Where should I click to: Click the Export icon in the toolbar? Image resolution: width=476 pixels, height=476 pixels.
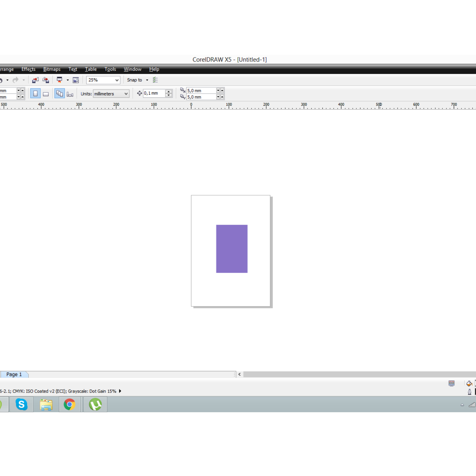coord(46,80)
